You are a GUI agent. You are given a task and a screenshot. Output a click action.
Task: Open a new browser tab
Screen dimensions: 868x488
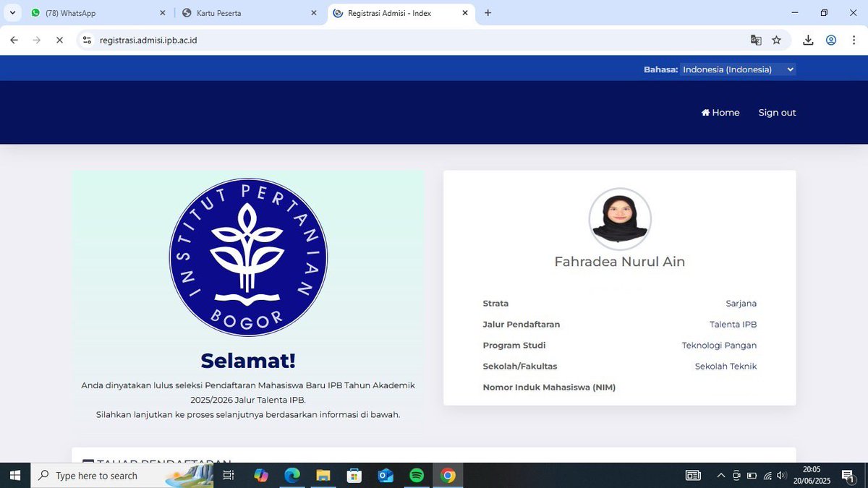coord(488,13)
